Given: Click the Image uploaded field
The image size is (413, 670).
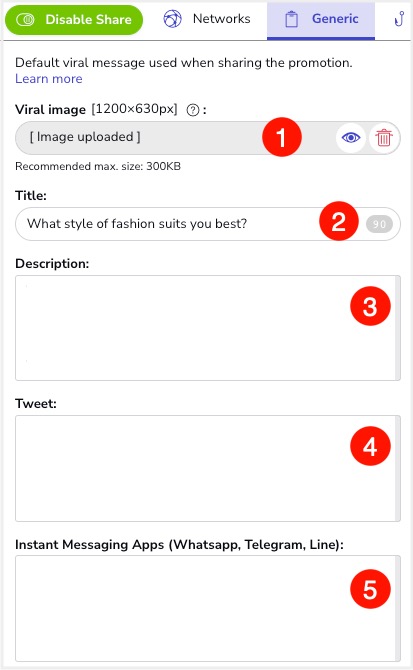Looking at the screenshot, I should pyautogui.click(x=175, y=138).
